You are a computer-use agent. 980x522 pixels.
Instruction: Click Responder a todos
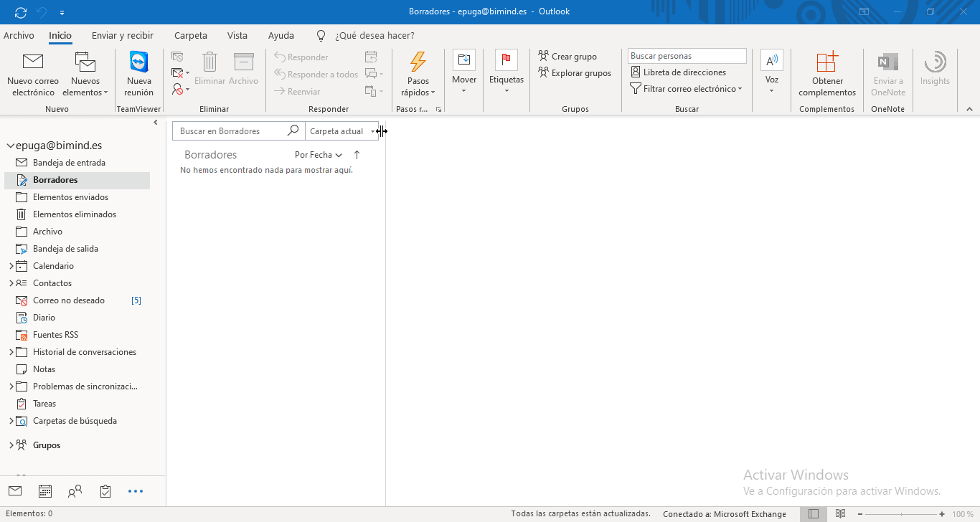(316, 75)
